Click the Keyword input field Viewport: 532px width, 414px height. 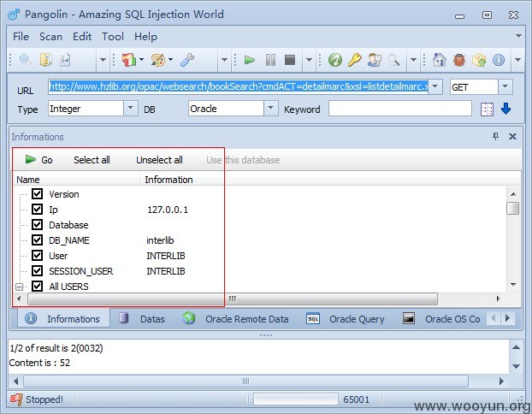[x=400, y=109]
